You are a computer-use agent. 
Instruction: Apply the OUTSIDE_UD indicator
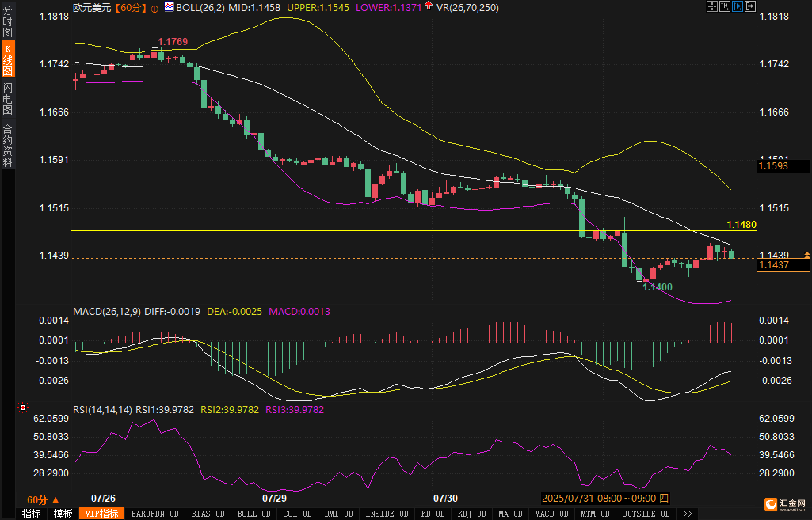pos(646,514)
